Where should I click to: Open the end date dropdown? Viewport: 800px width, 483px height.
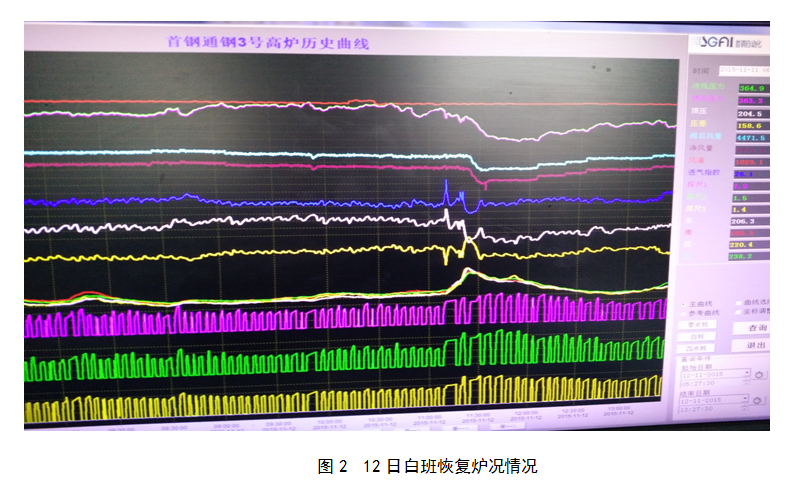(x=746, y=398)
